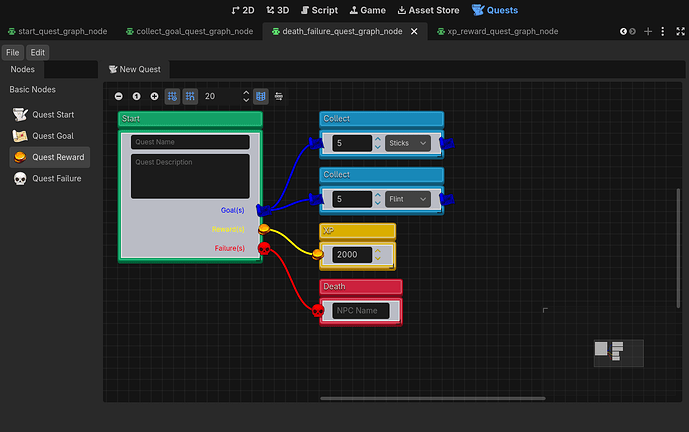This screenshot has width=689, height=432.
Task: Reset graph zoom to 100 percent
Action: click(137, 96)
